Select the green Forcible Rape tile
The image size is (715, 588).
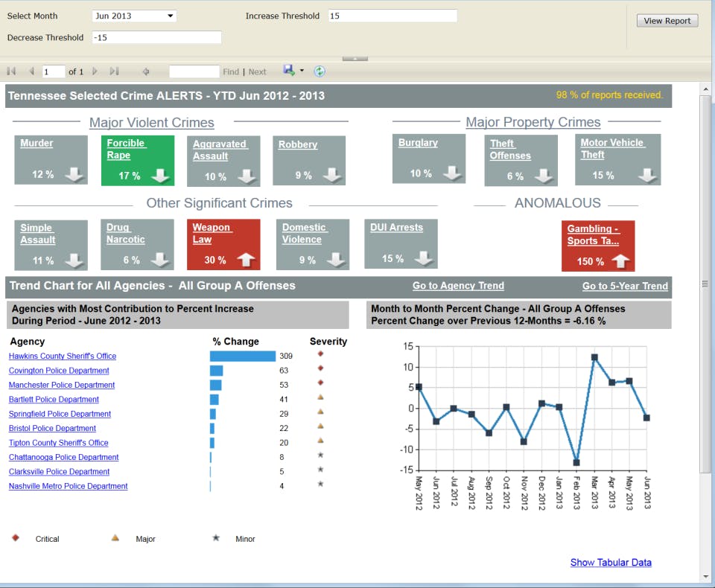pos(137,159)
